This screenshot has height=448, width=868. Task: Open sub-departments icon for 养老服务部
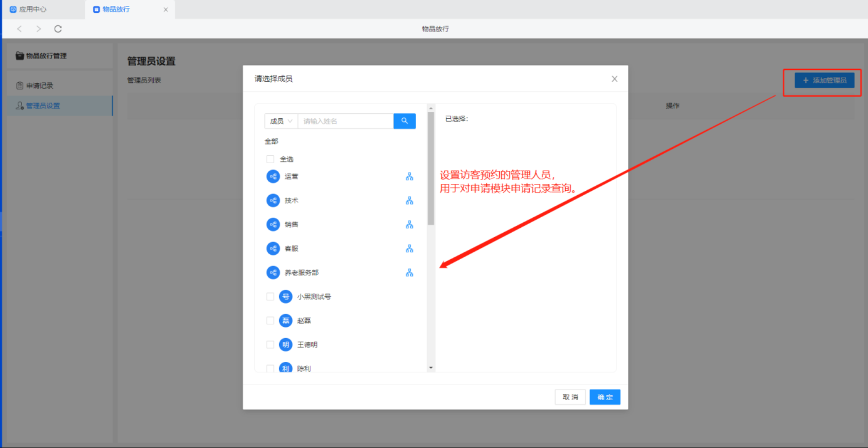(409, 273)
